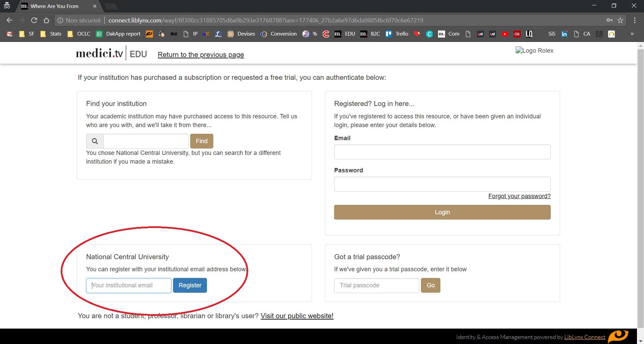Screen dimensions: 644x344
Task: Follow the 'Forgot your password?' link
Action: click(x=519, y=196)
